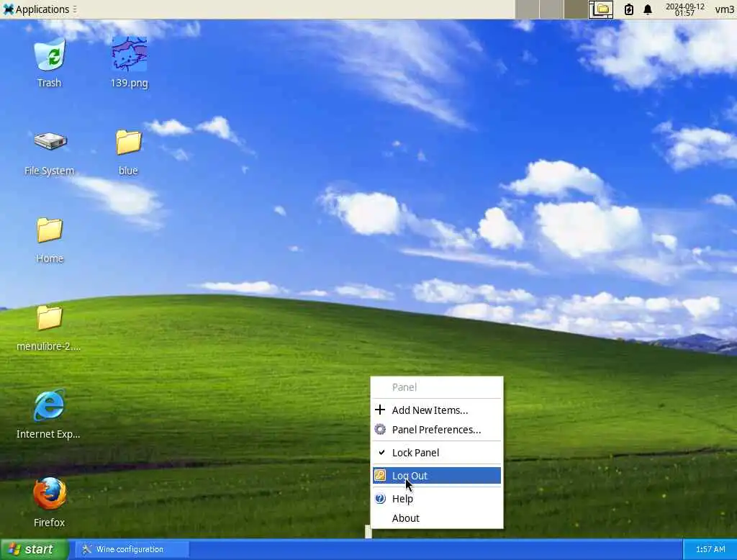Open the Applications menu in top panel
The image size is (737, 560).
39,9
